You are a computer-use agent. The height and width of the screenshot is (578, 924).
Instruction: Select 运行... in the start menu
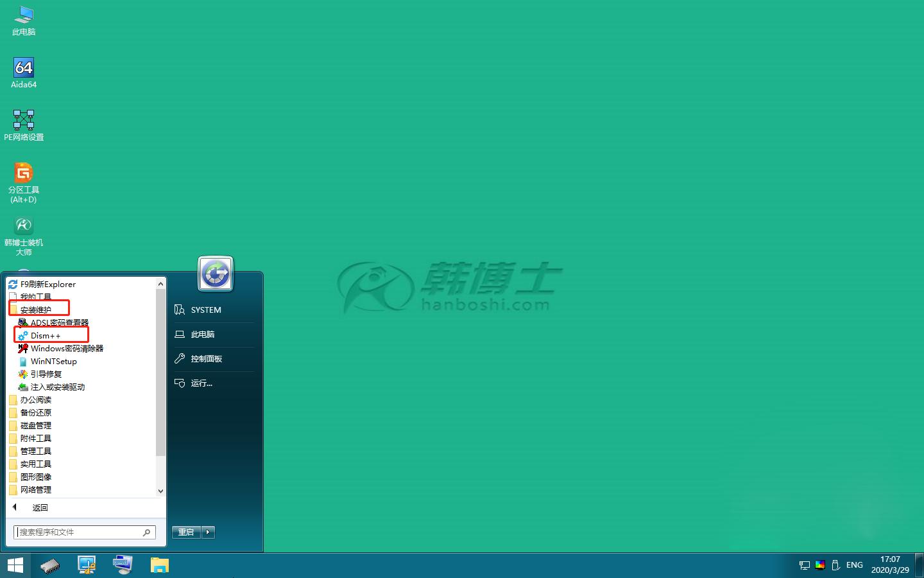click(201, 383)
